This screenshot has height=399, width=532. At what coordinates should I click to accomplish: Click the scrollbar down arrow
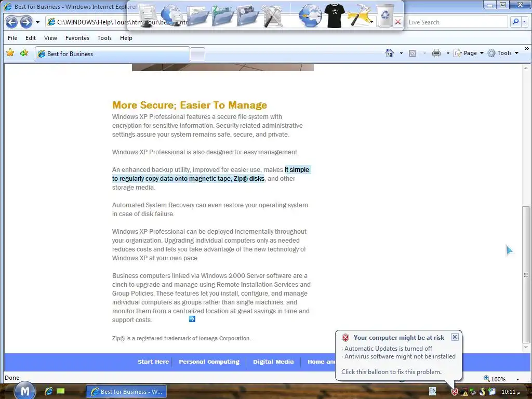coord(526,348)
